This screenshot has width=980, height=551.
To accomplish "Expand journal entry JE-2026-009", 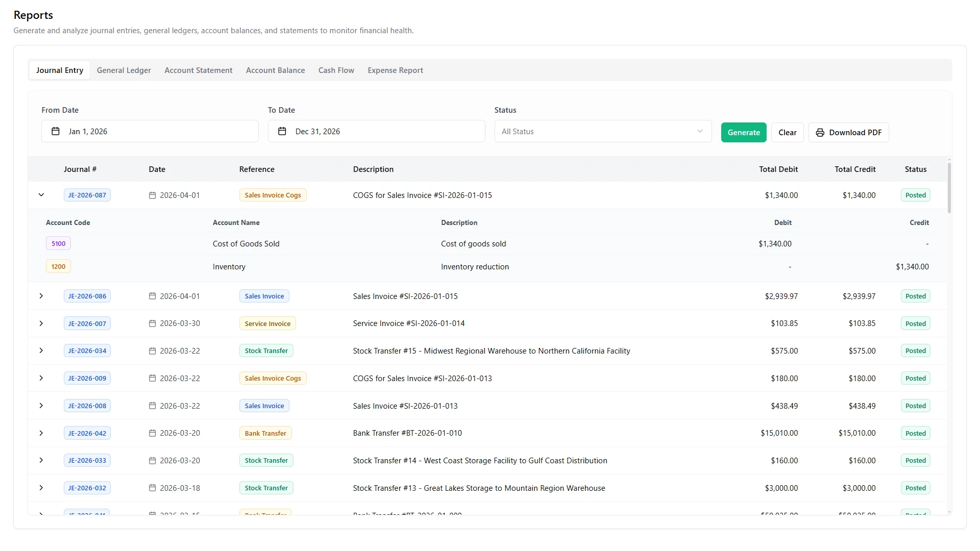I will [41, 378].
